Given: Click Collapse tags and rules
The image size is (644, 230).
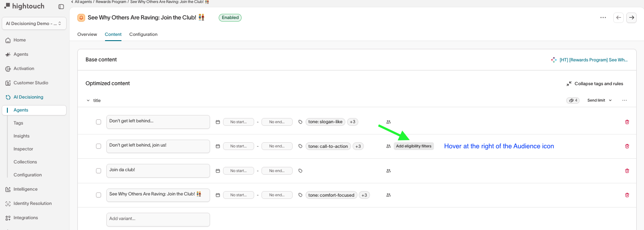Looking at the screenshot, I should point(595,83).
